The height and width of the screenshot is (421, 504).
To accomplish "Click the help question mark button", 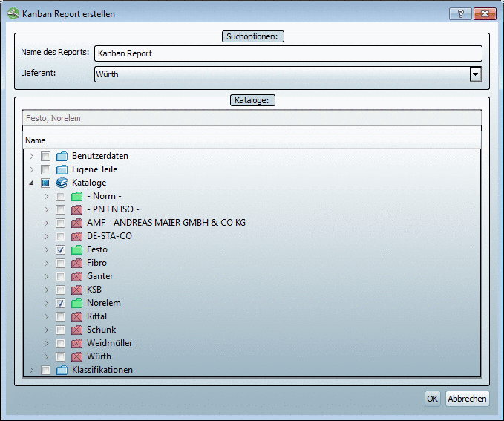I will coord(460,14).
